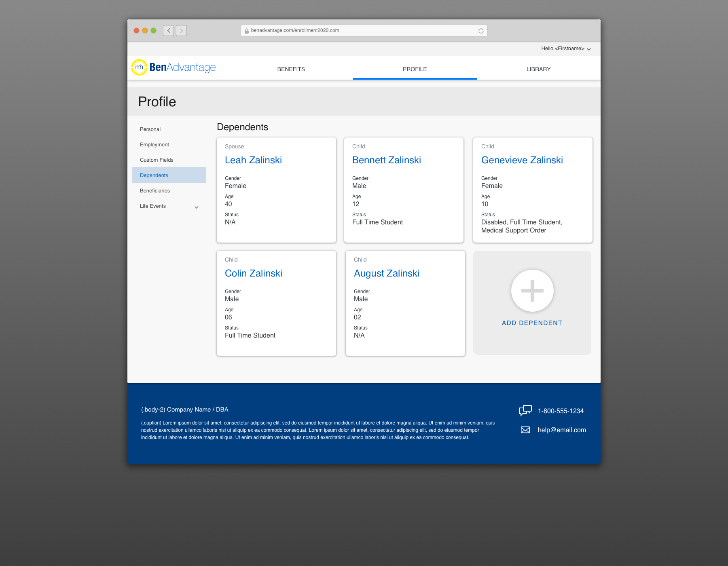The width and height of the screenshot is (728, 566).
Task: Click Full Time Student on Bennett's card
Action: 377,222
